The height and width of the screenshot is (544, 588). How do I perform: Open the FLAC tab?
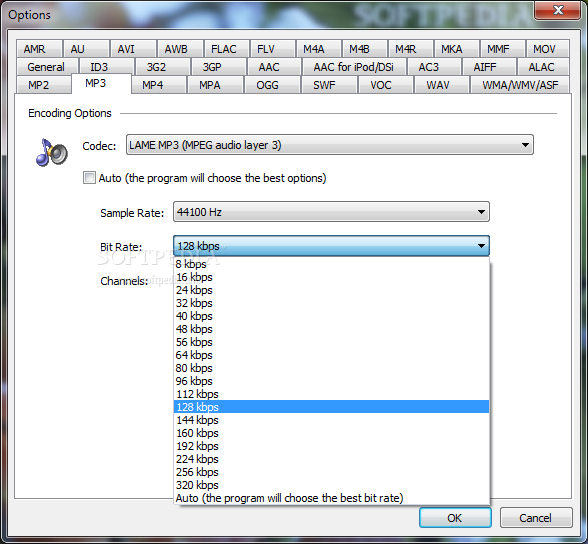point(226,49)
